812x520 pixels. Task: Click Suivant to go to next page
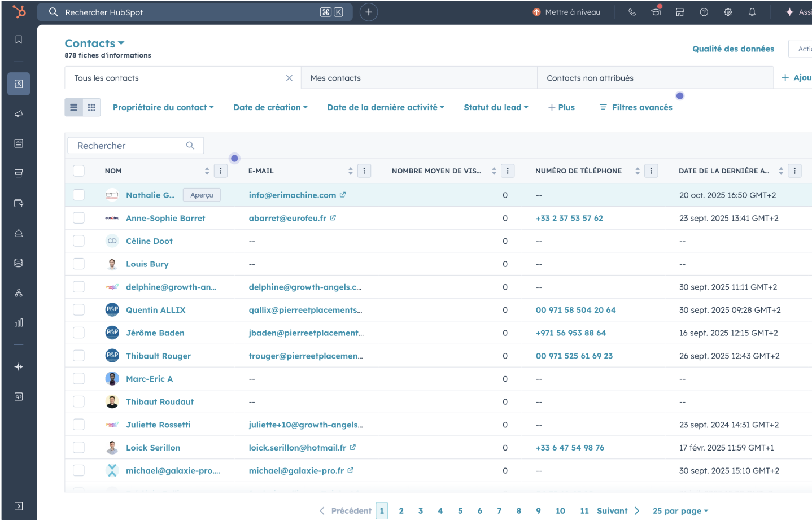pyautogui.click(x=612, y=510)
